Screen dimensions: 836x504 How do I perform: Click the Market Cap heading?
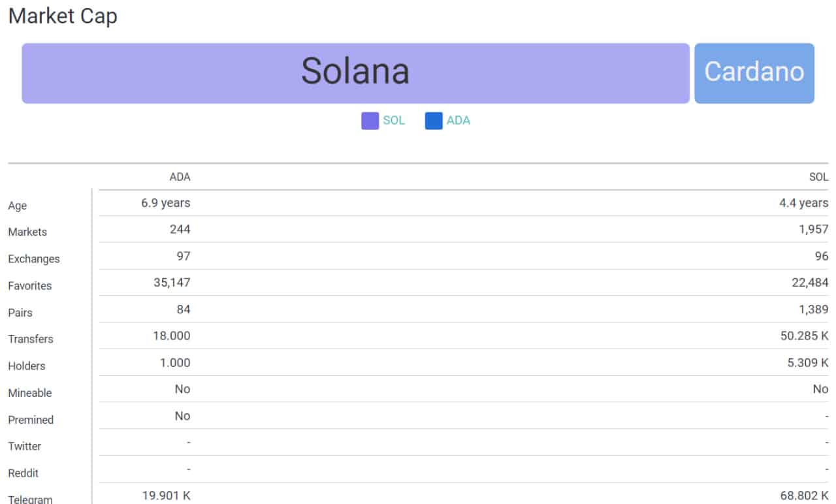click(63, 16)
